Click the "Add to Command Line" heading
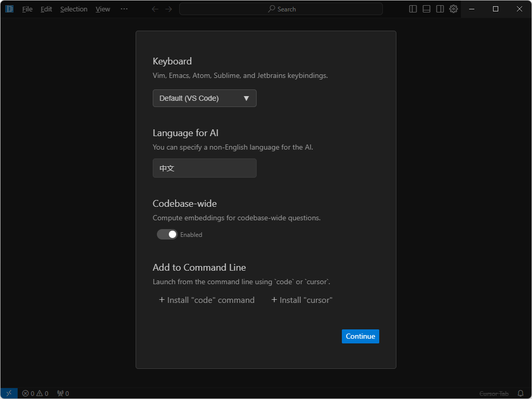532x399 pixels. click(x=199, y=268)
